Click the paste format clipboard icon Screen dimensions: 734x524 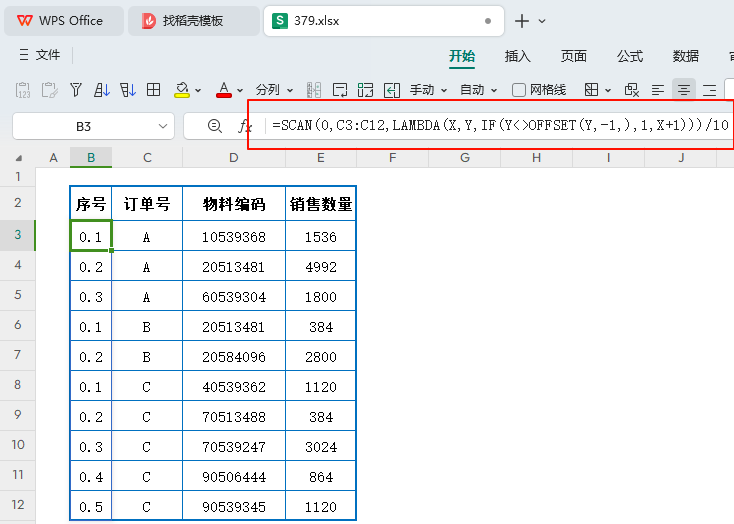coord(49,89)
